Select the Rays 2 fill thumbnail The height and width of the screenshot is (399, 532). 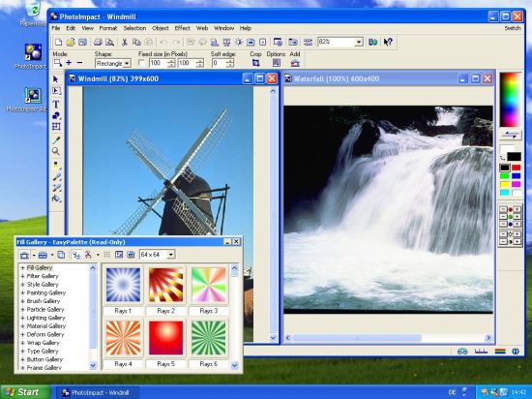click(165, 285)
